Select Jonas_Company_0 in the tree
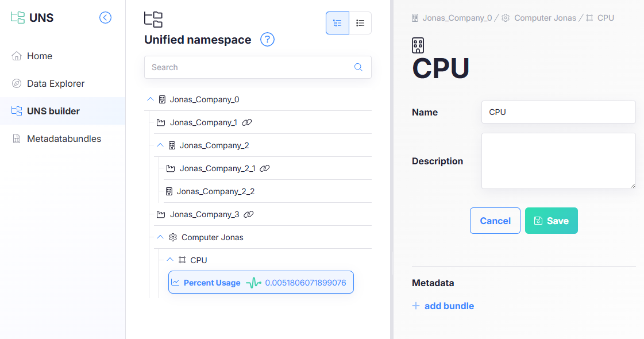This screenshot has height=339, width=644. (x=205, y=99)
